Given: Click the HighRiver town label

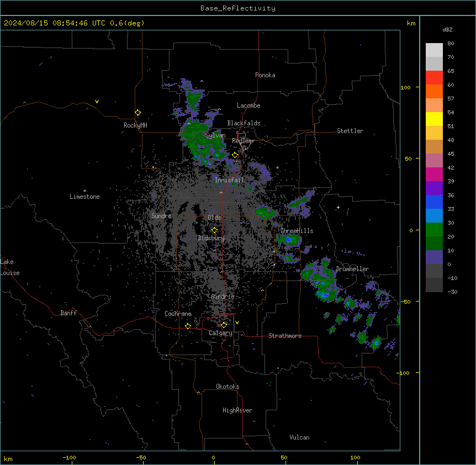Looking at the screenshot, I should click(237, 410).
